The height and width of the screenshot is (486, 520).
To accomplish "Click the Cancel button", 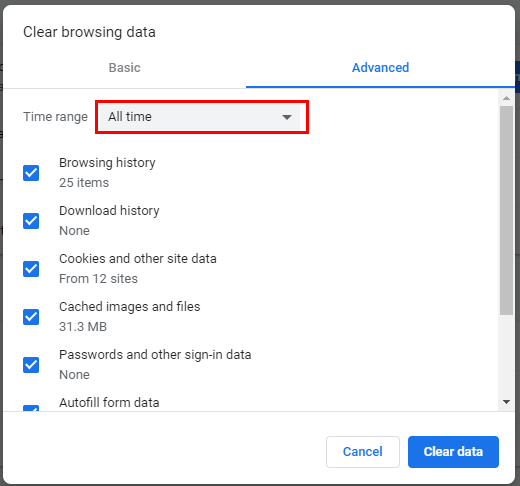I will 363,452.
